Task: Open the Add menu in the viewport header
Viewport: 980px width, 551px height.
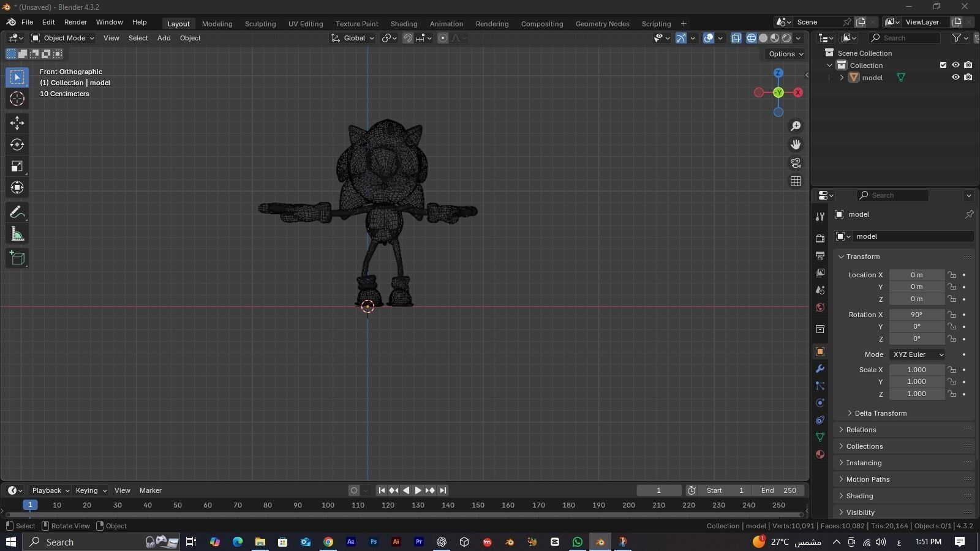Action: [x=164, y=38]
